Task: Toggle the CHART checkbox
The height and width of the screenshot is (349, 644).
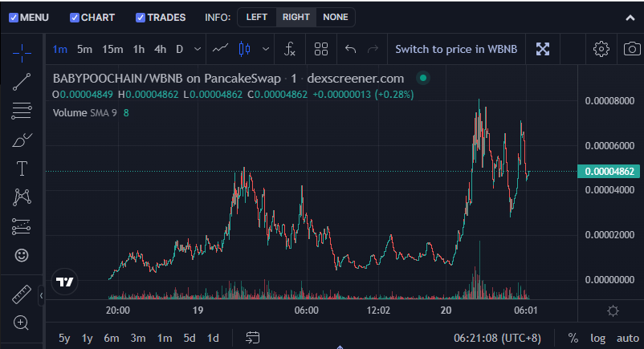Action: point(75,18)
